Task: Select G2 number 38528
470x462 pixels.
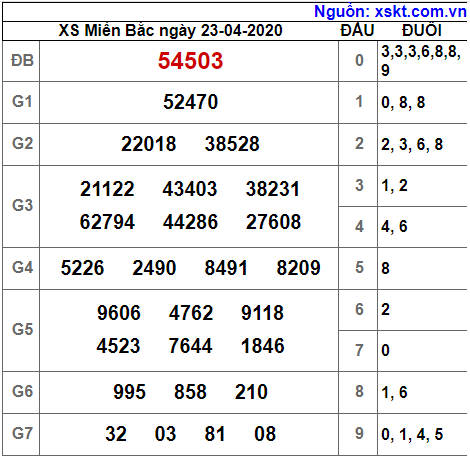Action: point(232,144)
